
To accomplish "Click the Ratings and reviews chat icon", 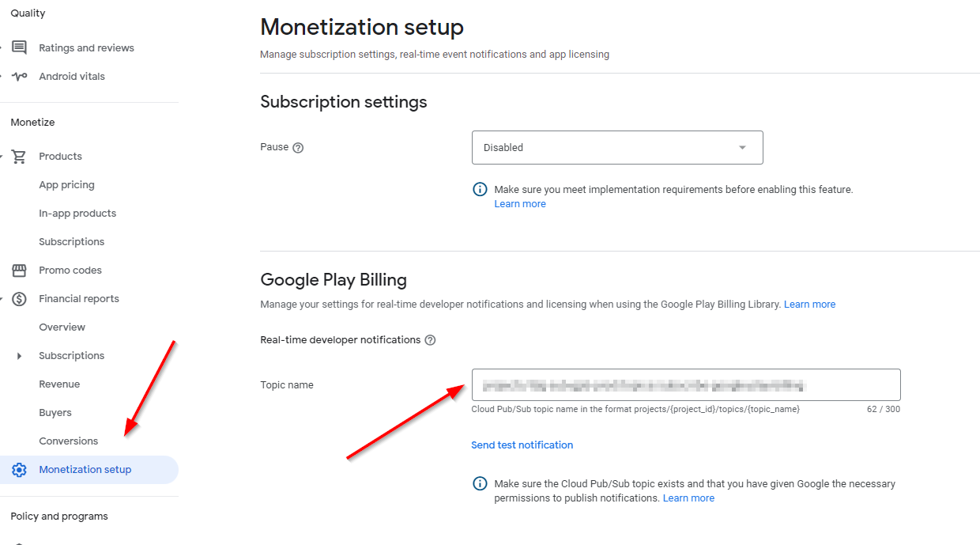I will click(19, 47).
